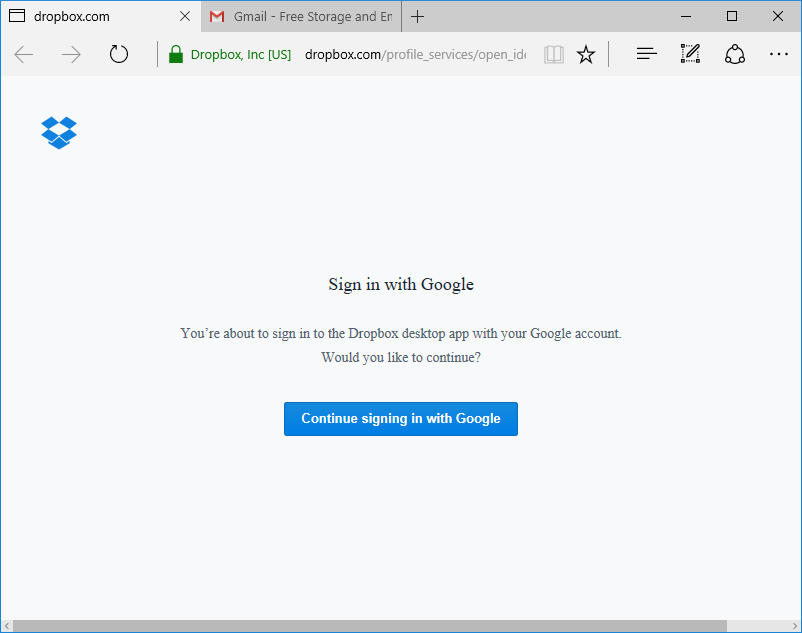This screenshot has height=633, width=802.
Task: Click the Dropbox logo
Action: 59,133
